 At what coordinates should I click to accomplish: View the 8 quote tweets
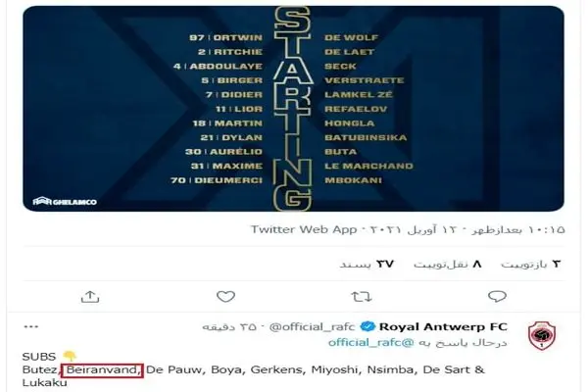pos(451,264)
